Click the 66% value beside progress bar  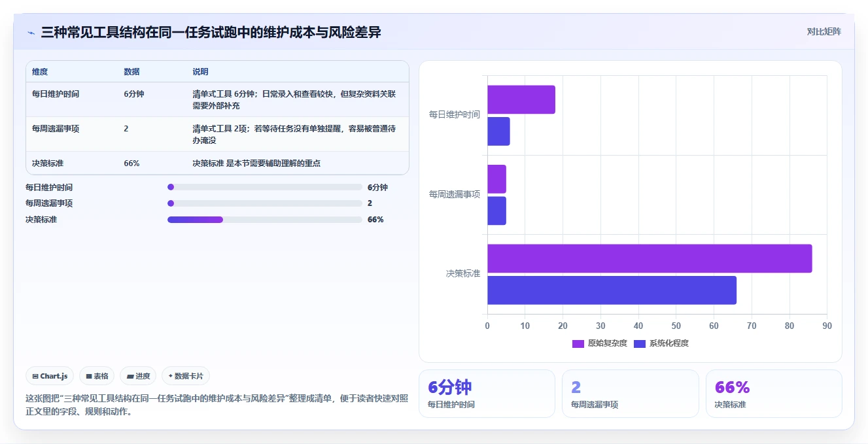click(x=375, y=220)
